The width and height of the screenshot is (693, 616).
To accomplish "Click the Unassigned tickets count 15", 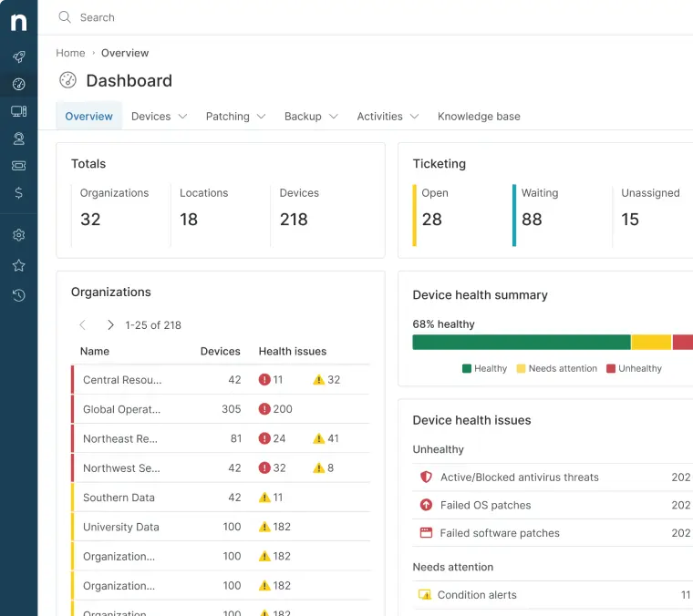I will 630,219.
